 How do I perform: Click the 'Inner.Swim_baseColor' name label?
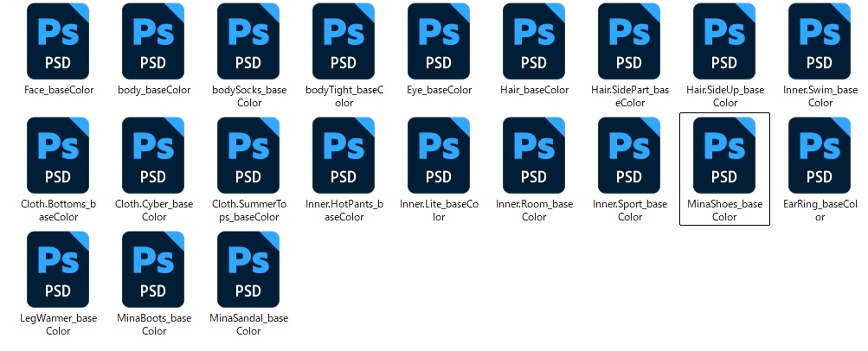820,96
